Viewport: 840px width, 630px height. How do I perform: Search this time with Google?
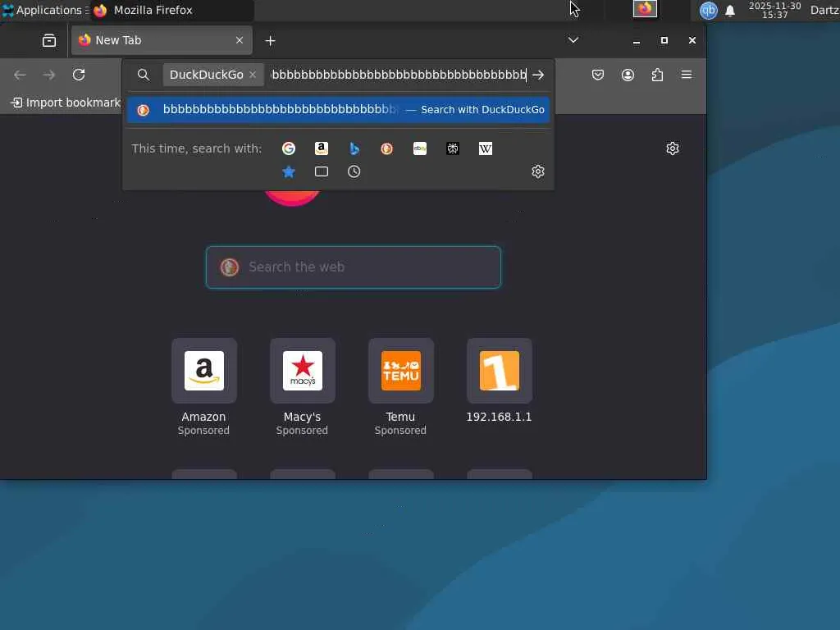tap(289, 148)
